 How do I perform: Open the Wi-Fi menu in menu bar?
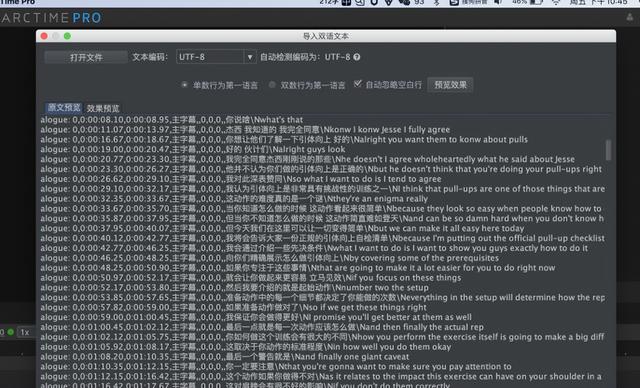[x=556, y=2]
